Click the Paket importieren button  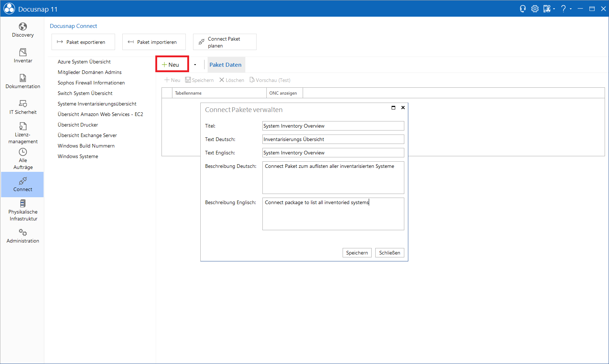click(x=154, y=42)
